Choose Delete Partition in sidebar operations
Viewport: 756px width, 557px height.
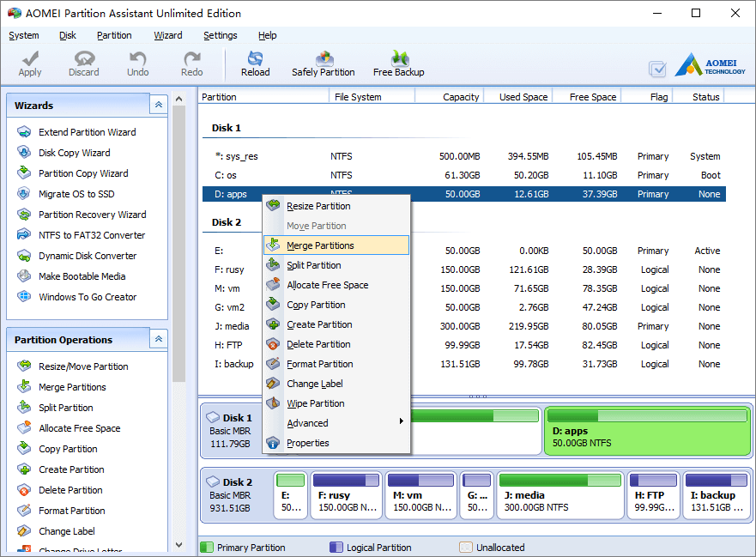tap(70, 490)
